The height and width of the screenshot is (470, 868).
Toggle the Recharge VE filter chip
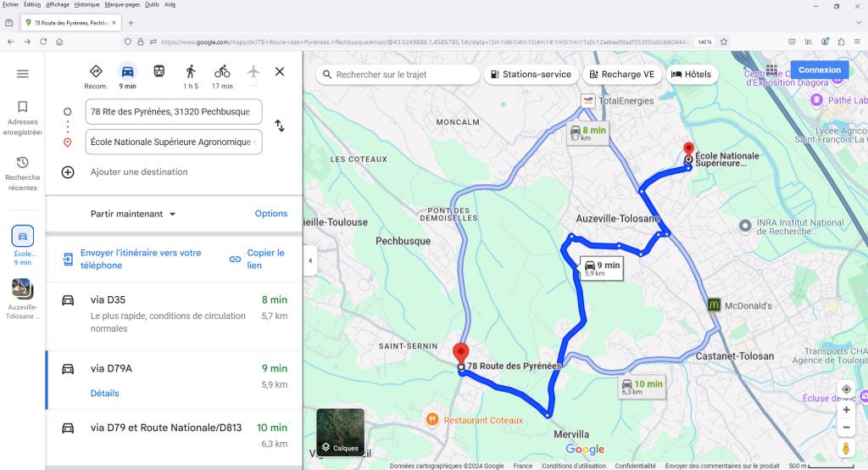click(x=620, y=75)
